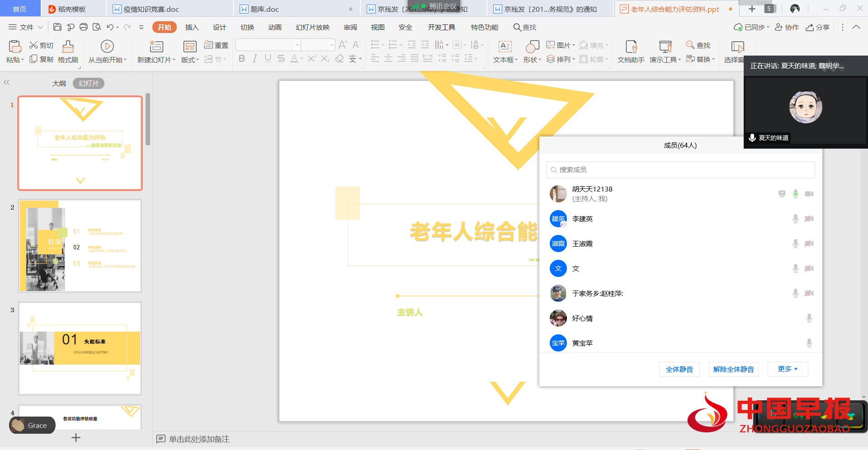
Task: Open the font size dropdown
Action: pyautogui.click(x=332, y=45)
